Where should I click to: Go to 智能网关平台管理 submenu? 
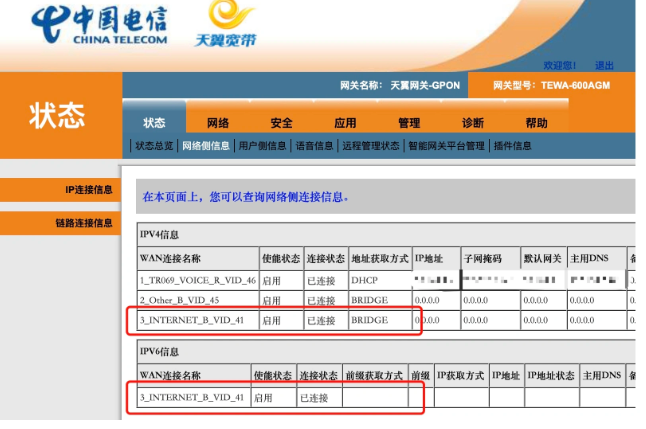[446, 146]
